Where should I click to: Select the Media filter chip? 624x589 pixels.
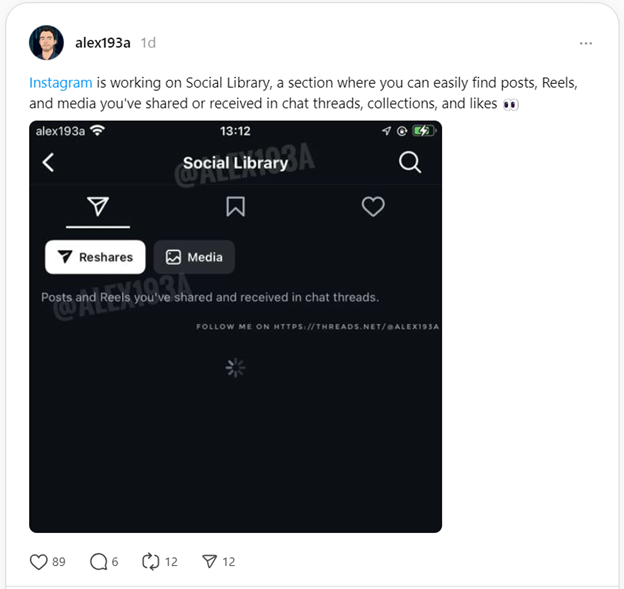pyautogui.click(x=194, y=257)
